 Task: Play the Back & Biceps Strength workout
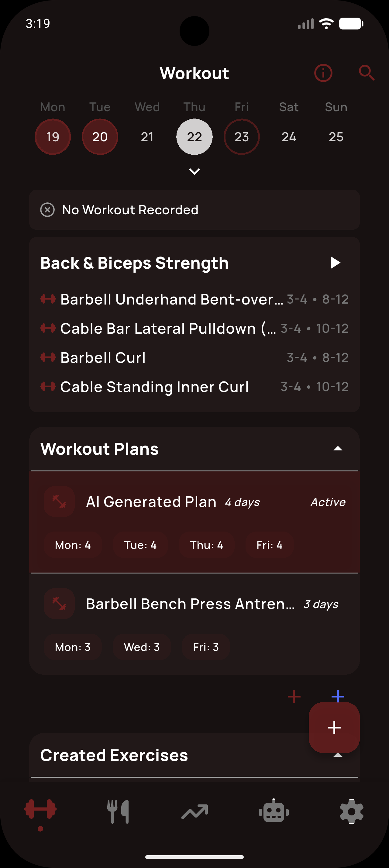coord(336,263)
